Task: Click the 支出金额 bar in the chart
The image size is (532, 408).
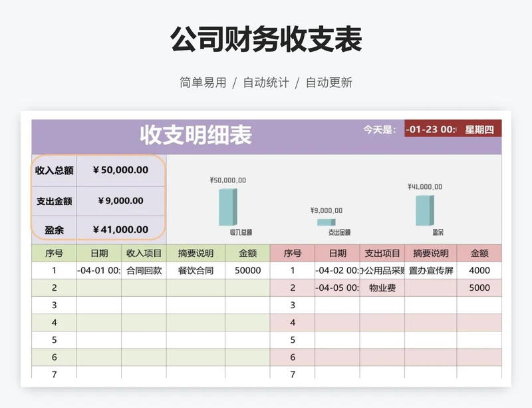Action: click(x=327, y=222)
